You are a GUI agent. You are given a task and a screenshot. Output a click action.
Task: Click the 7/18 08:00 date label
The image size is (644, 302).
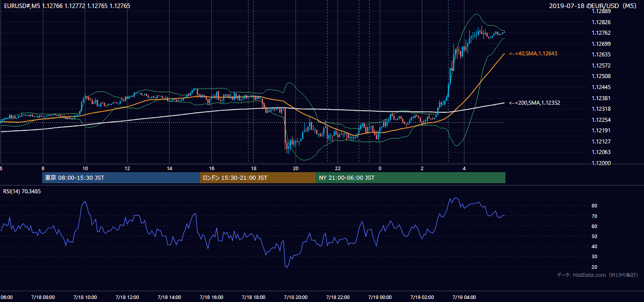42,297
